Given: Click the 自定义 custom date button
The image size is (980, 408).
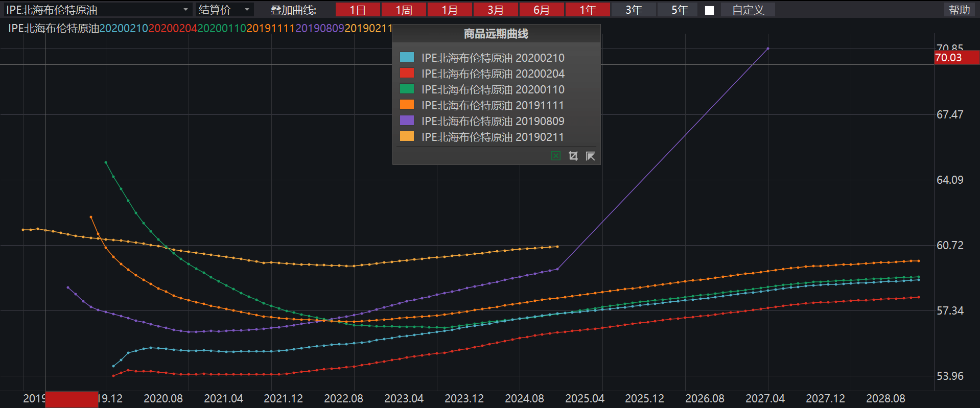Looking at the screenshot, I should [748, 10].
